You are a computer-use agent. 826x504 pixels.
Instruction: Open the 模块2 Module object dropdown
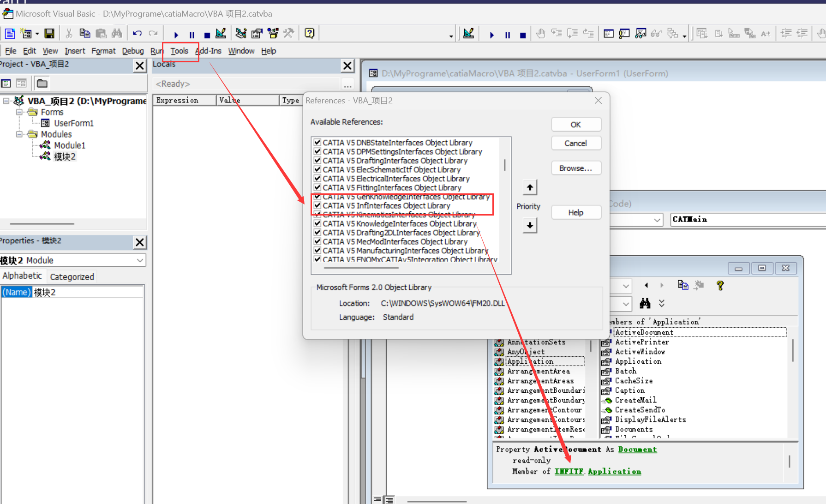click(140, 260)
